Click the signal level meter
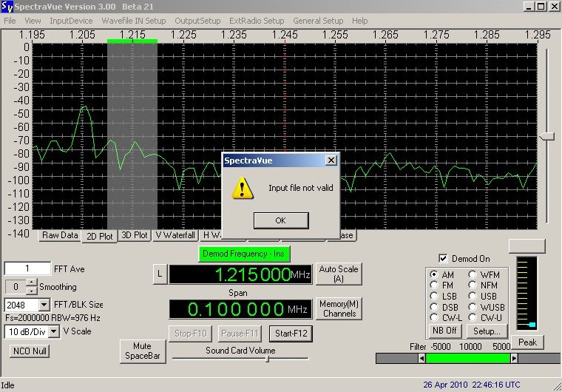The image size is (562, 392). [527, 294]
